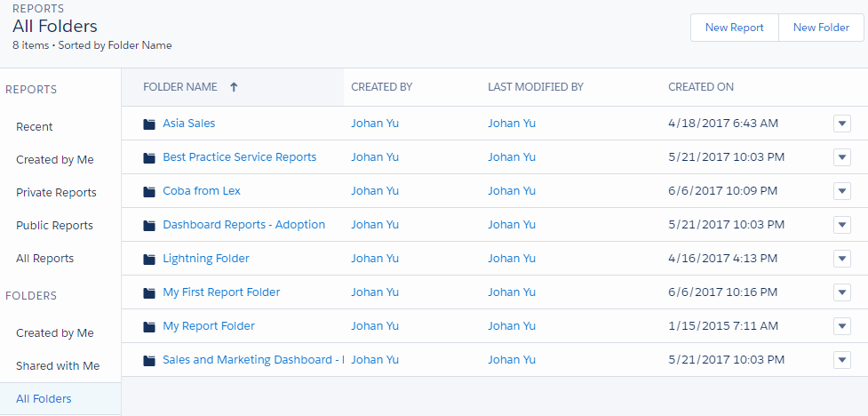The image size is (868, 416).
Task: Open the row actions dropdown for Asia Sales
Action: pos(842,124)
